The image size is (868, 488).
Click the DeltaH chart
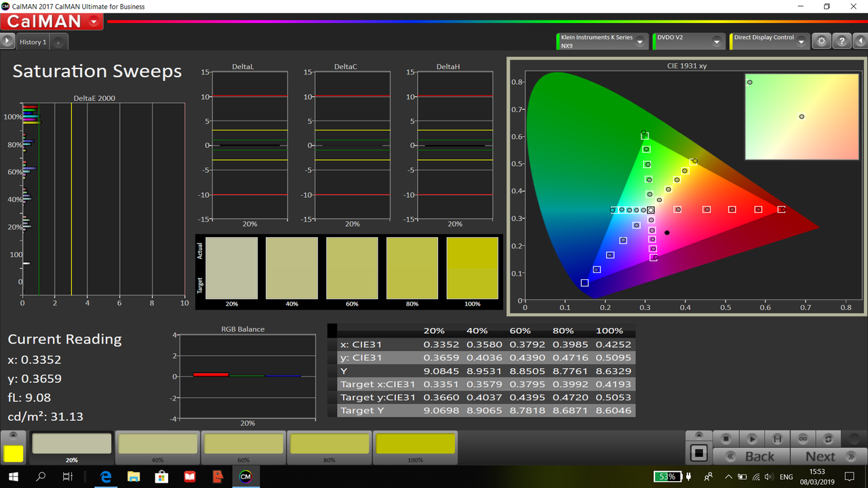455,146
